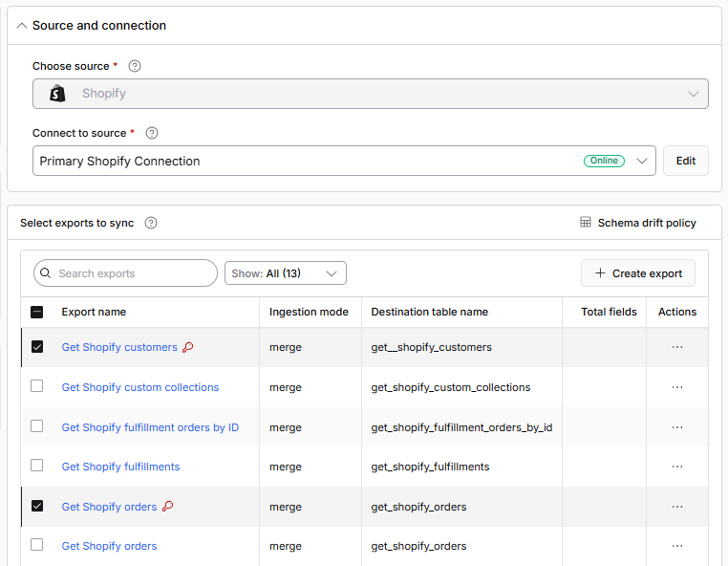Click the Destination table name column header
Image resolution: width=728 pixels, height=566 pixels.
pyautogui.click(x=430, y=312)
